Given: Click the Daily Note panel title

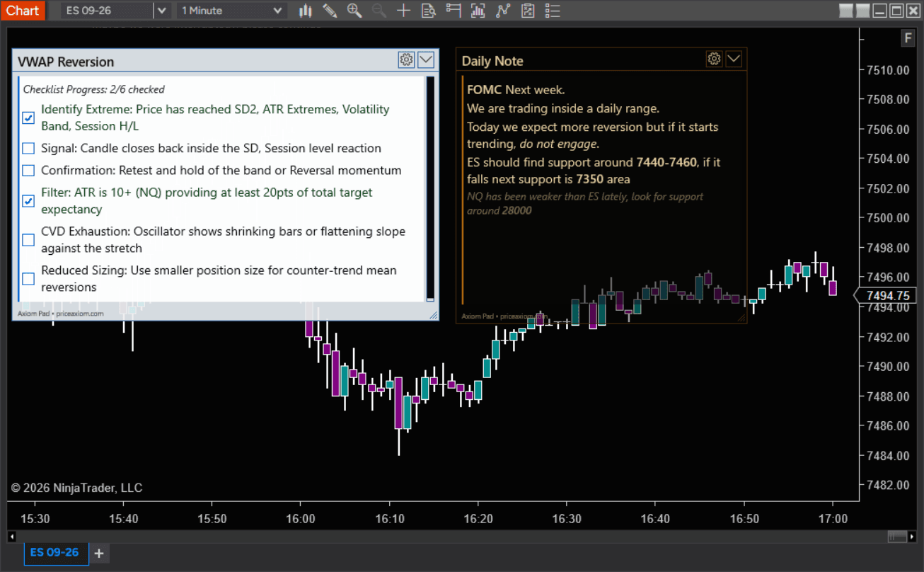Looking at the screenshot, I should (x=492, y=61).
